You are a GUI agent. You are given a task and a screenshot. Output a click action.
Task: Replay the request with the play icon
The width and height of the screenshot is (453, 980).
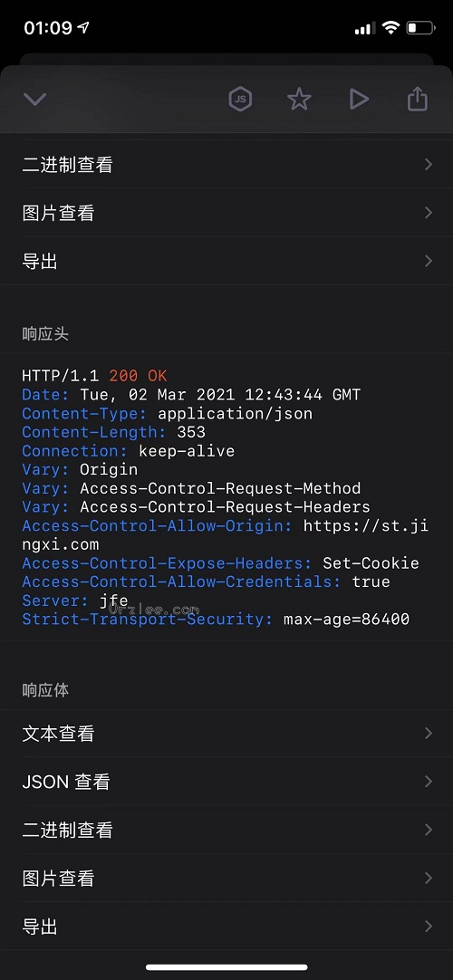point(359,99)
